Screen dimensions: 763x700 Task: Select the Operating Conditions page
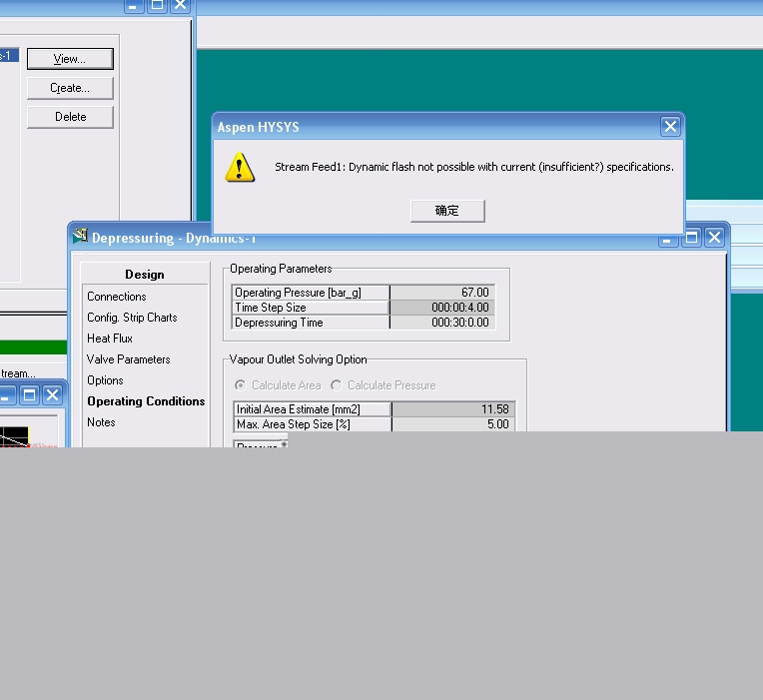click(x=146, y=400)
